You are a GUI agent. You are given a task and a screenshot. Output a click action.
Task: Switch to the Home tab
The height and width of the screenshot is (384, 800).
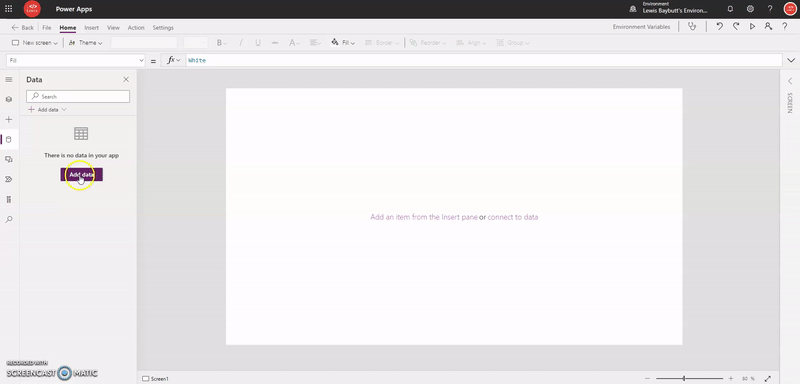point(67,28)
